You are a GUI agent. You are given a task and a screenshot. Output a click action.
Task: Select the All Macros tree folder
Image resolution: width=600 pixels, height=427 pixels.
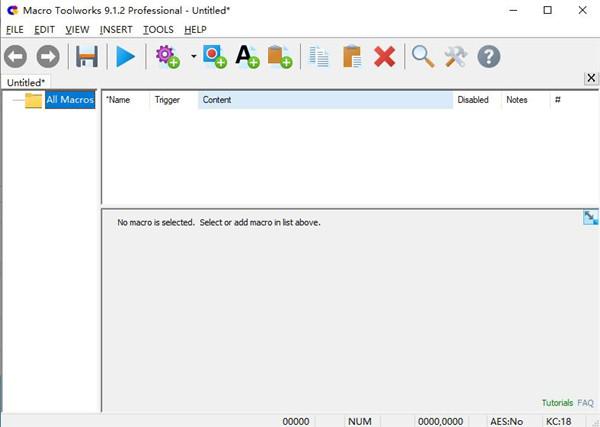(70, 100)
